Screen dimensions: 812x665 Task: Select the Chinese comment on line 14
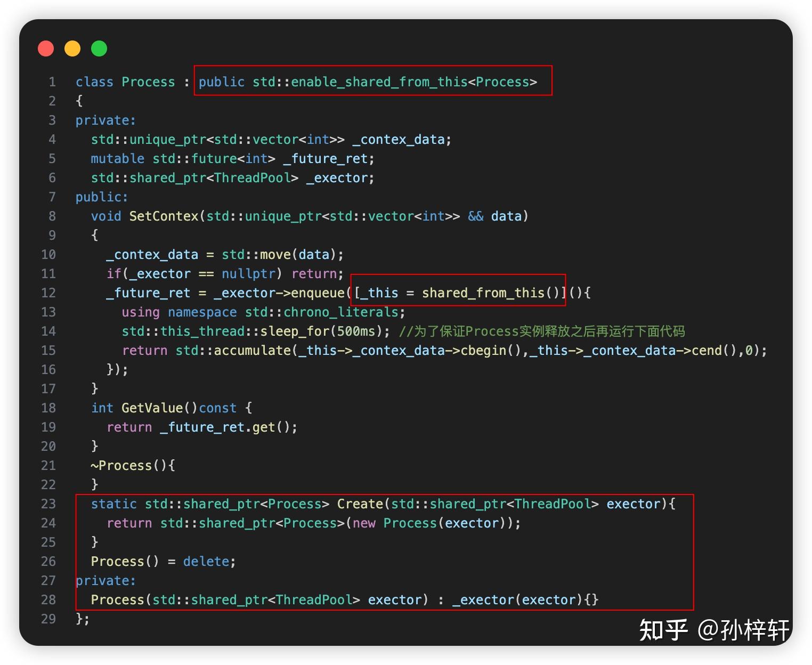(543, 331)
